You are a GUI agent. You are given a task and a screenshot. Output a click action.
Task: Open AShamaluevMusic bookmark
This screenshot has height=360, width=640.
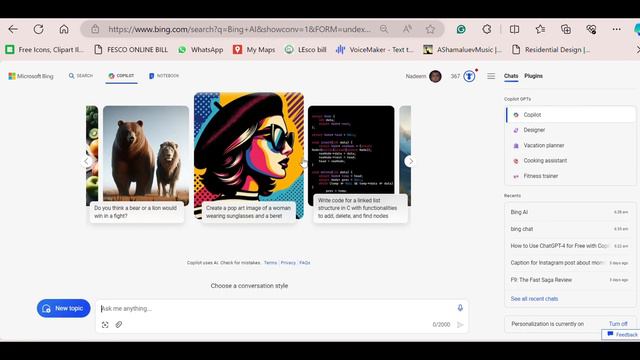(x=462, y=49)
